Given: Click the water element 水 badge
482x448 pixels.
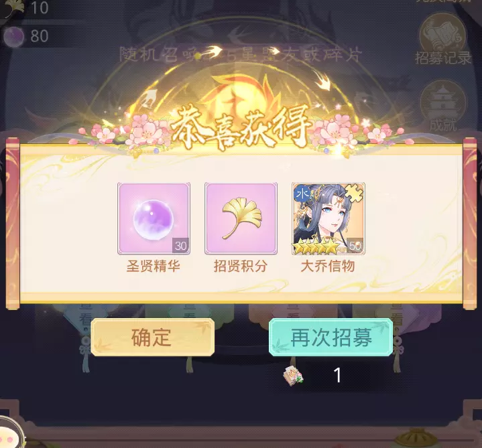Looking at the screenshot, I should 302,194.
